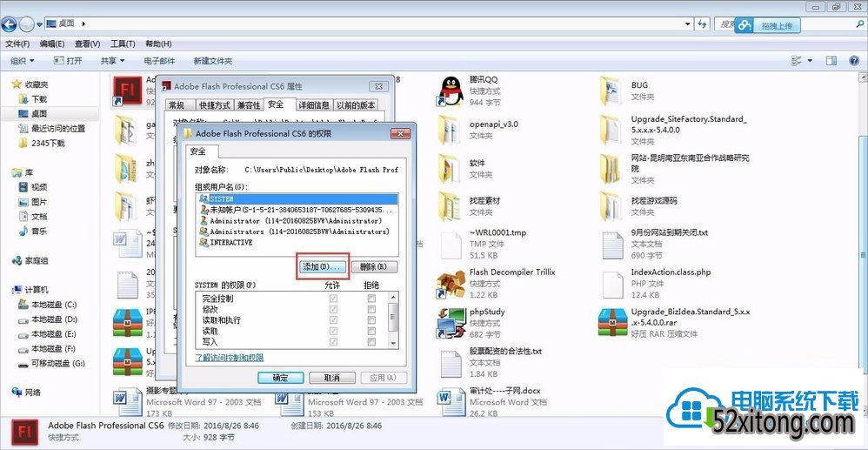
Task: Check the deny box for 修改
Action: click(x=371, y=309)
